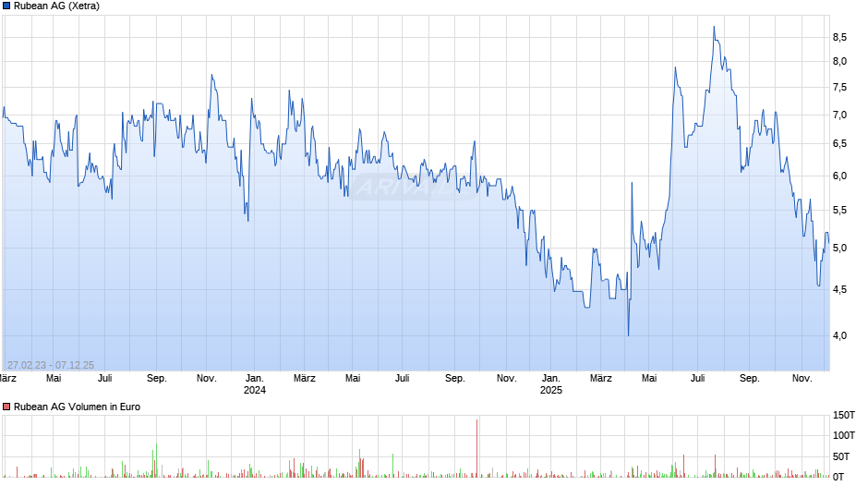The image size is (868, 486).
Task: Click the 8,5 price axis label
Action: (839, 37)
